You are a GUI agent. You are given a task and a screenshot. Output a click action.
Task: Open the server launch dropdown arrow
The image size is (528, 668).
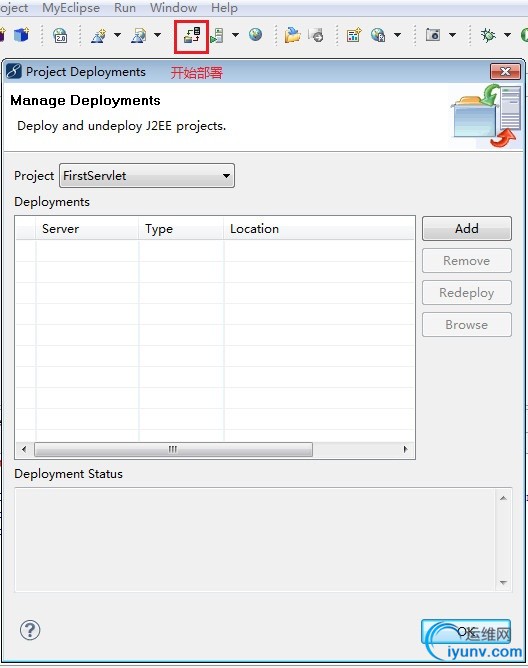pos(235,35)
